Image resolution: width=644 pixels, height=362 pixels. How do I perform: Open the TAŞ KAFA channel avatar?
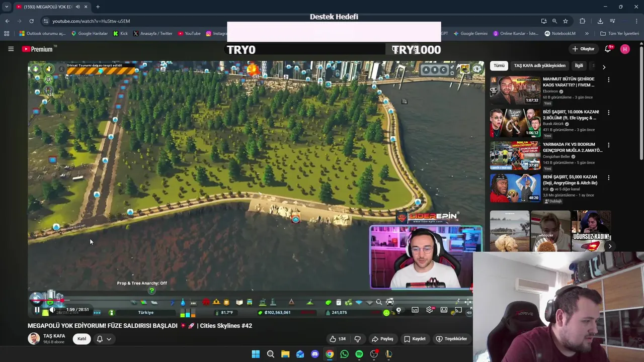(x=34, y=338)
